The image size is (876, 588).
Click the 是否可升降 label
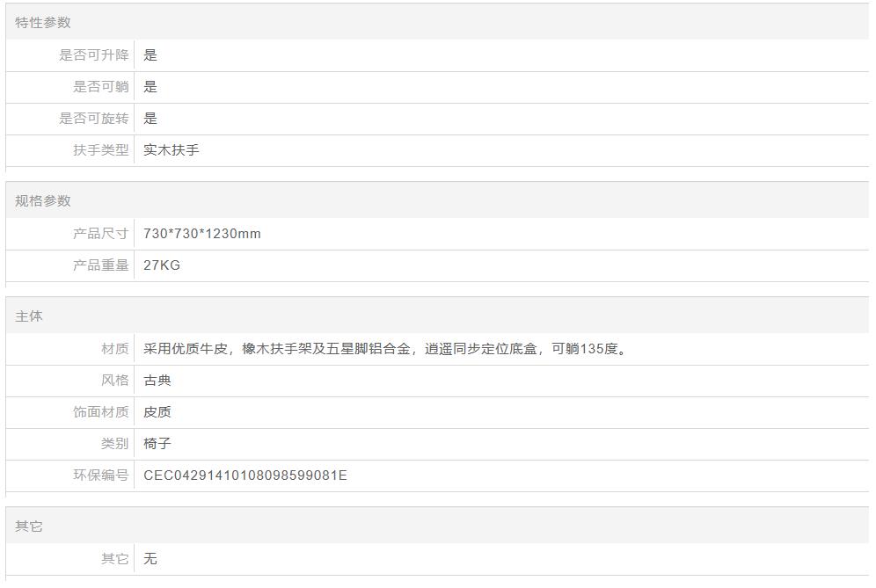point(94,55)
